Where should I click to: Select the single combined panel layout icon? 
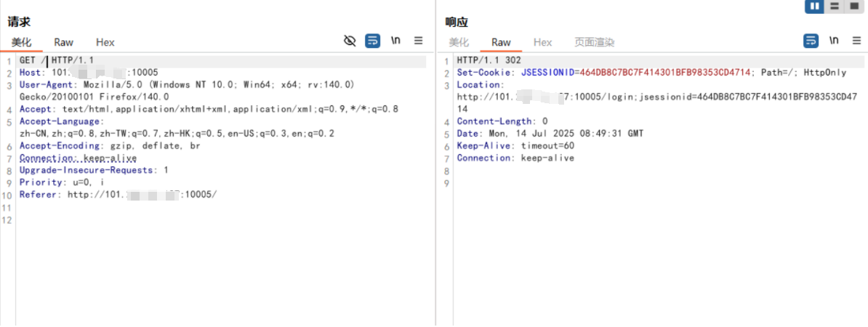853,7
